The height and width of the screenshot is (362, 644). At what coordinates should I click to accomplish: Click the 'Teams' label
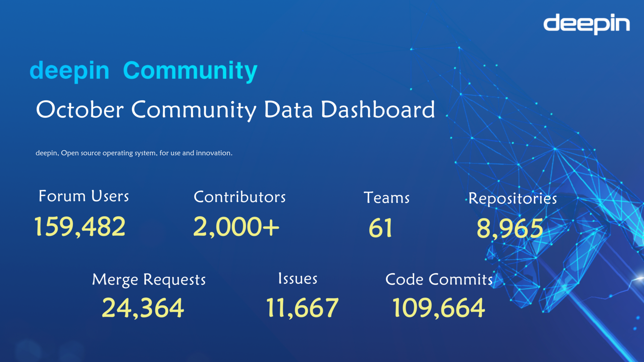pyautogui.click(x=387, y=197)
